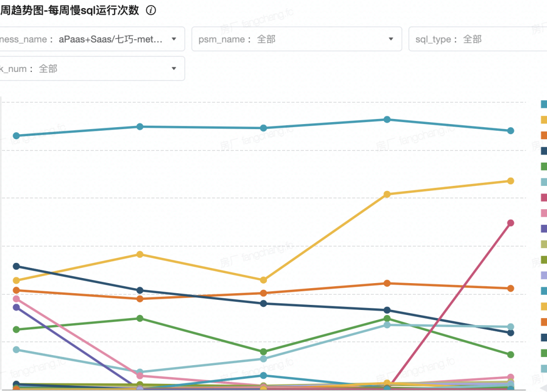The height and width of the screenshot is (392, 547).
Task: Click the crimson line's final peak point
Action: point(511,223)
